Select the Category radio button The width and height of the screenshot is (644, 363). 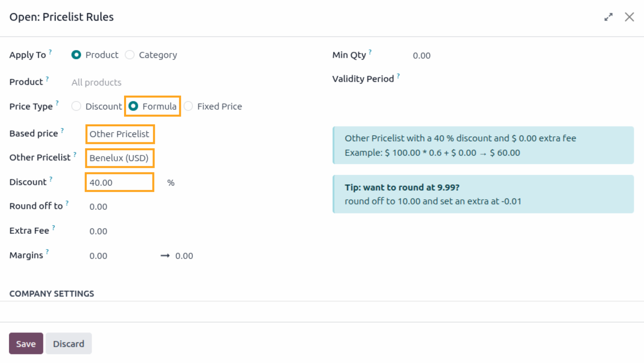tap(130, 55)
